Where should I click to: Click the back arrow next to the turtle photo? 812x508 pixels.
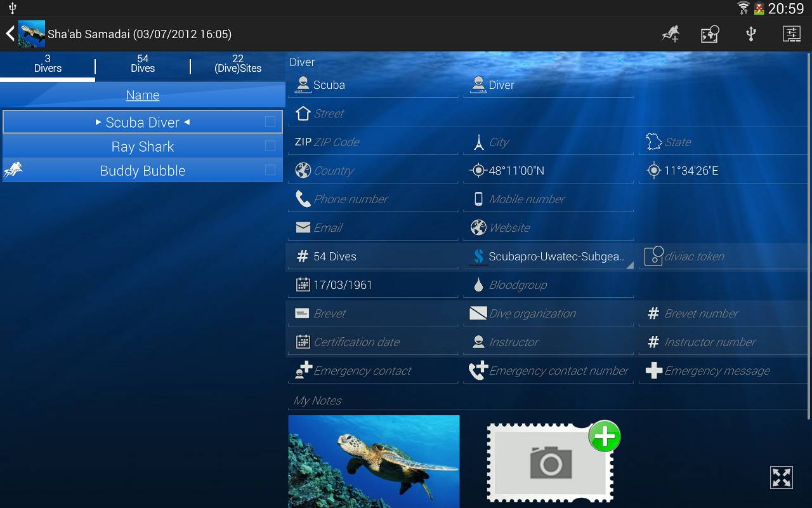[9, 34]
